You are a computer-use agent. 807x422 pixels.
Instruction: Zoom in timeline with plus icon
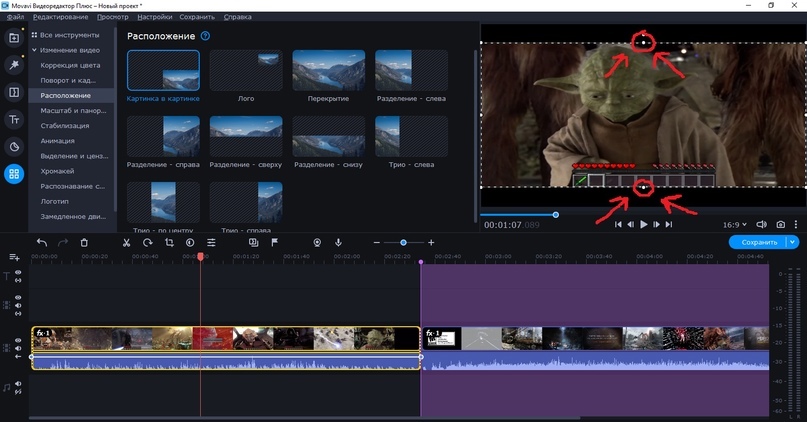click(431, 242)
